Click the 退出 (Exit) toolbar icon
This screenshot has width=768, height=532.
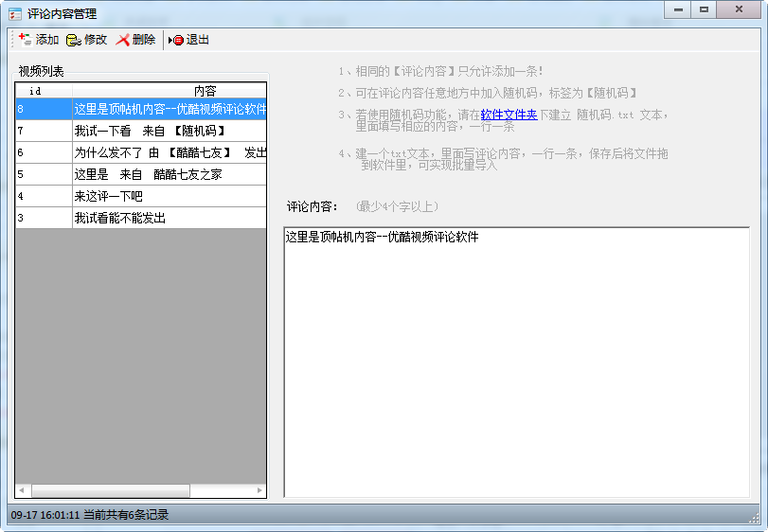176,40
